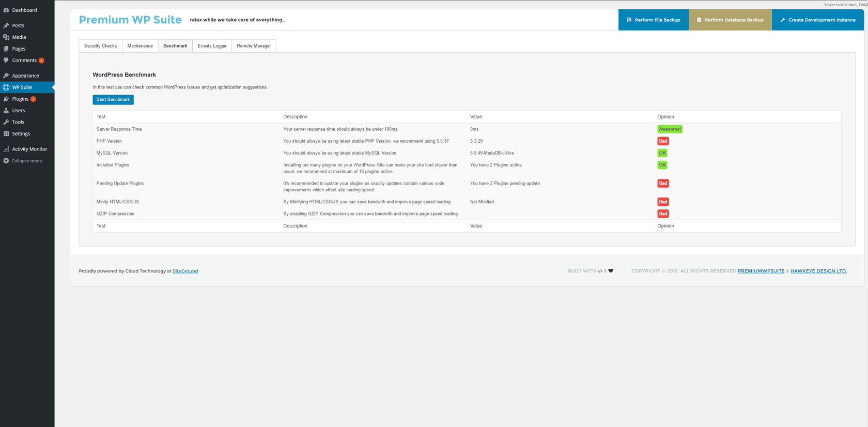The image size is (868, 427).
Task: Switch to the Security Checks tab
Action: (100, 46)
